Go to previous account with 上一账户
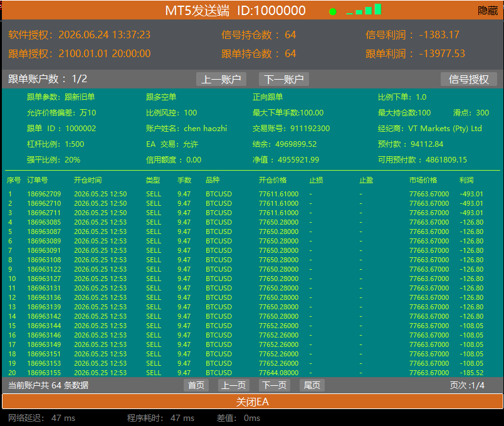The height and width of the screenshot is (426, 504). click(221, 79)
